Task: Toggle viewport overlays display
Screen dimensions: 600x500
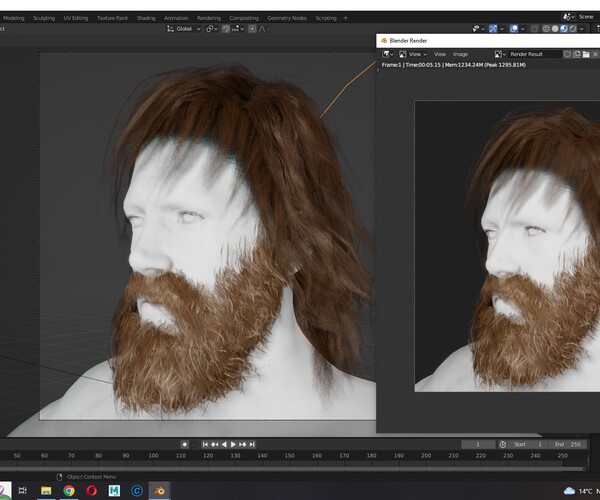Action: tap(514, 29)
